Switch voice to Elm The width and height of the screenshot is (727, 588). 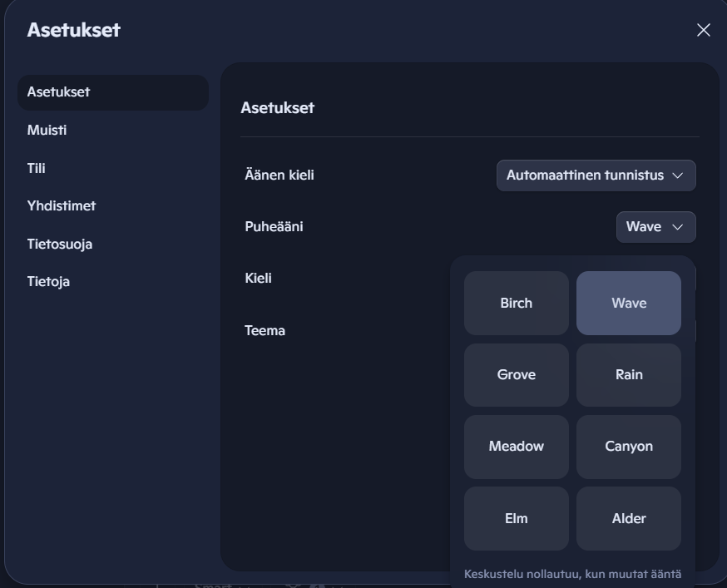[516, 518]
